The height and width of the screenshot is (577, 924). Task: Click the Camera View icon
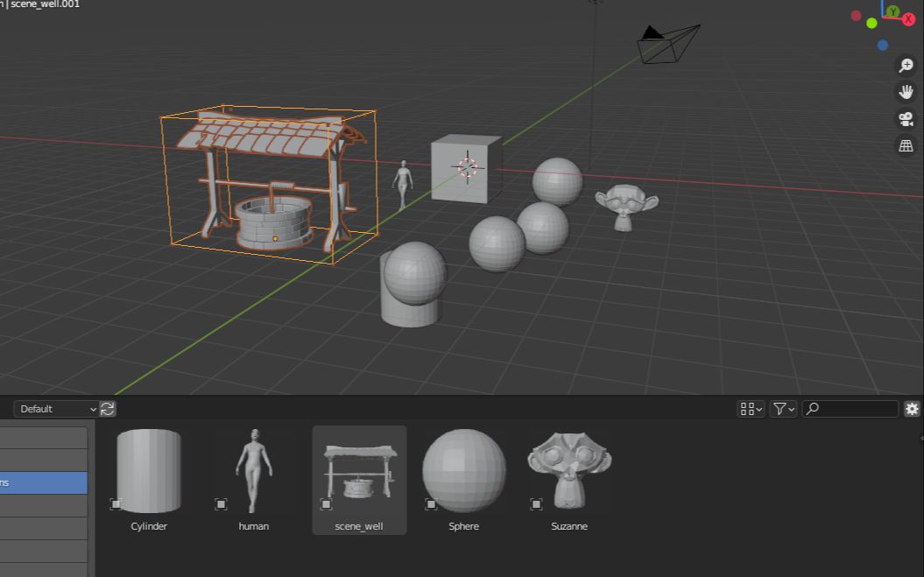click(x=906, y=117)
